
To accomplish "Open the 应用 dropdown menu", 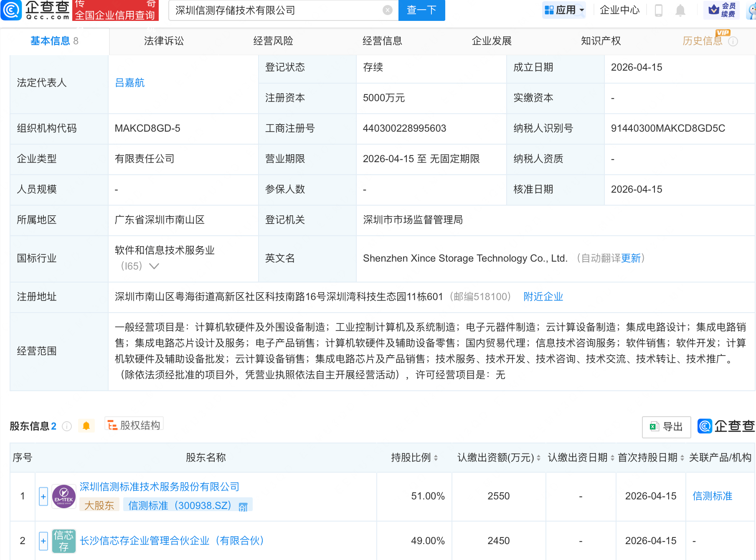I will (564, 10).
